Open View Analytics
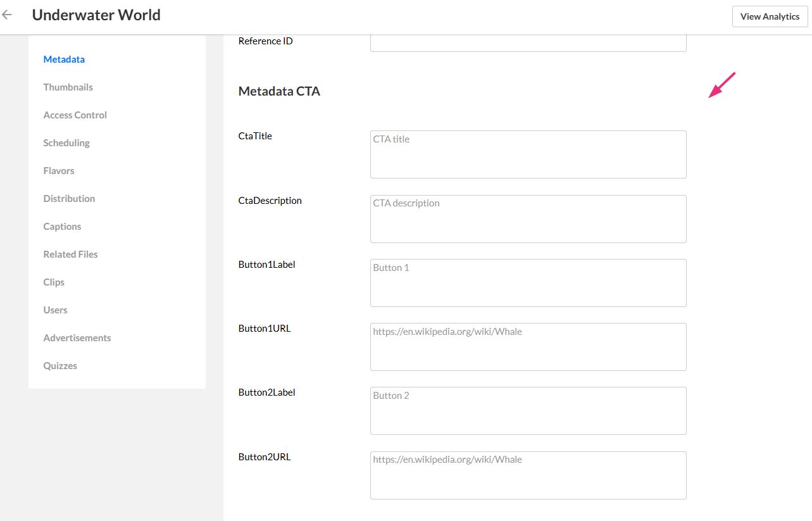The height and width of the screenshot is (521, 812). coord(770,16)
